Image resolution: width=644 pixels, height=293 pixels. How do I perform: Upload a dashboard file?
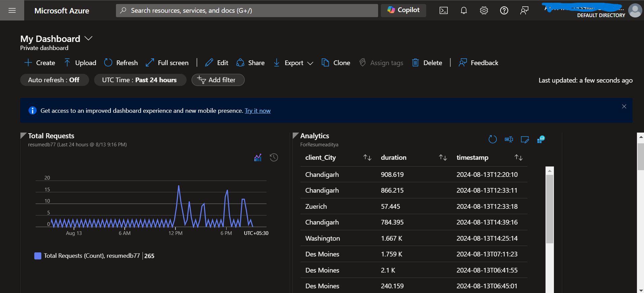pos(80,63)
